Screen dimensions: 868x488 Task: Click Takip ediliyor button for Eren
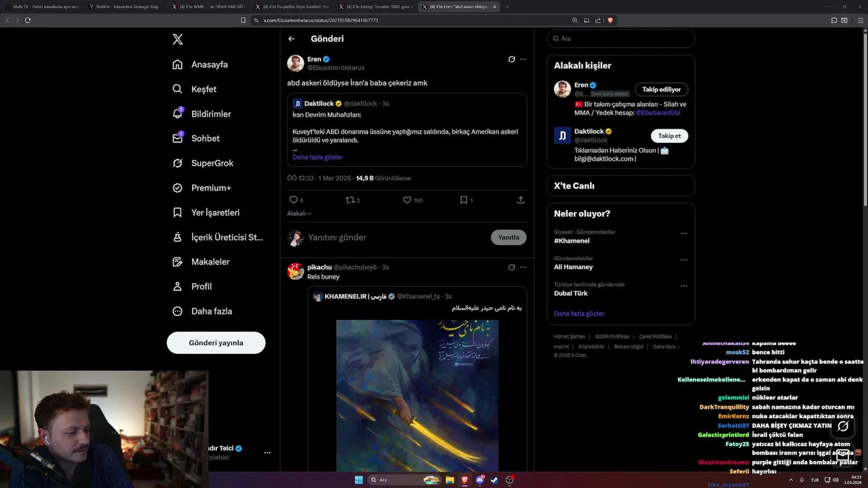pyautogui.click(x=661, y=89)
